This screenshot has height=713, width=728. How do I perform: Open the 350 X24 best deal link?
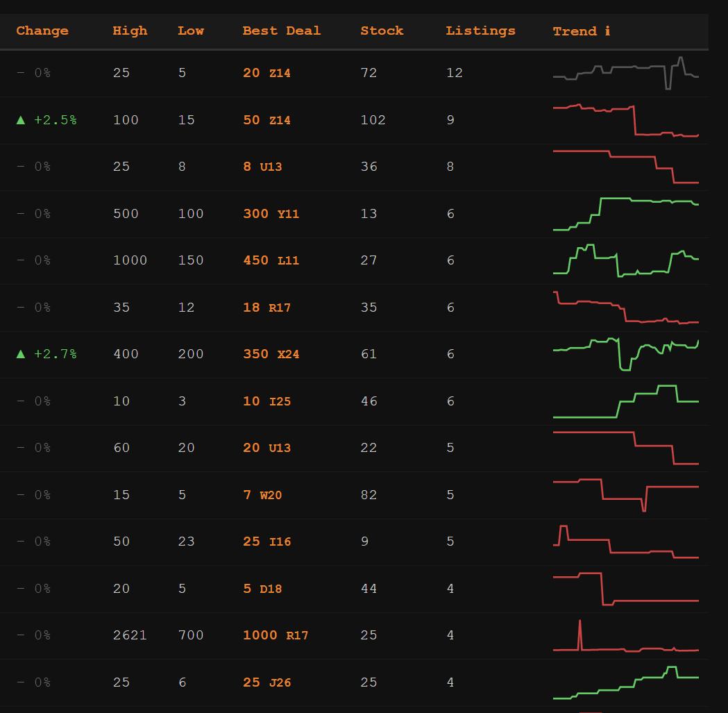271,354
